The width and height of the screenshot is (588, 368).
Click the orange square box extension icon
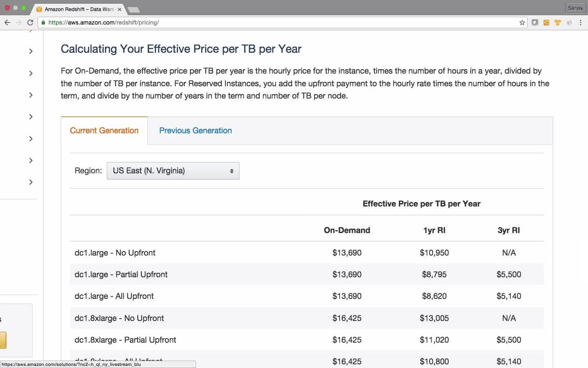pyautogui.click(x=546, y=22)
